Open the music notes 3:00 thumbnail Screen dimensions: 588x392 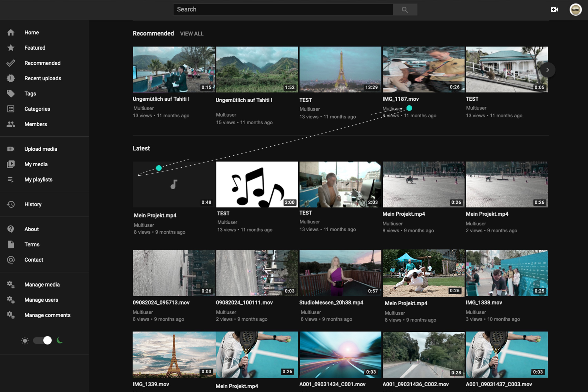point(257,184)
